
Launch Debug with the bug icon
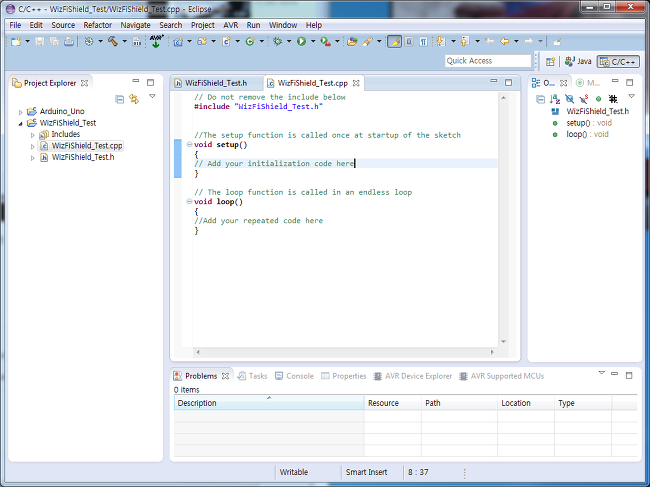278,41
